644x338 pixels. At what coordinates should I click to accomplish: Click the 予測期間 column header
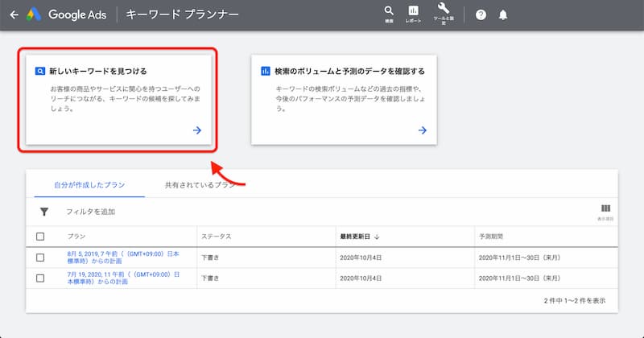(491, 237)
